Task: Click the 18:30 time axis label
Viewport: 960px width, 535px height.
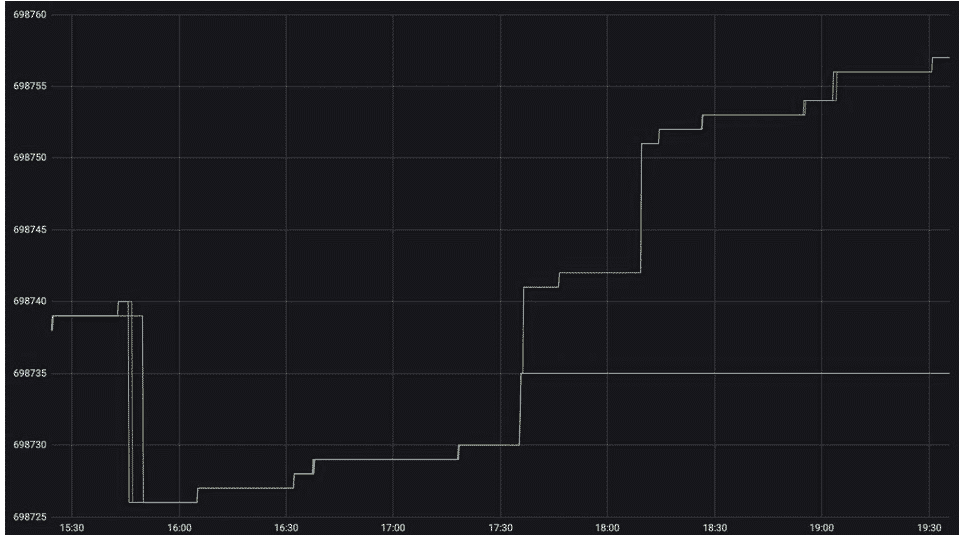Action: pos(714,528)
